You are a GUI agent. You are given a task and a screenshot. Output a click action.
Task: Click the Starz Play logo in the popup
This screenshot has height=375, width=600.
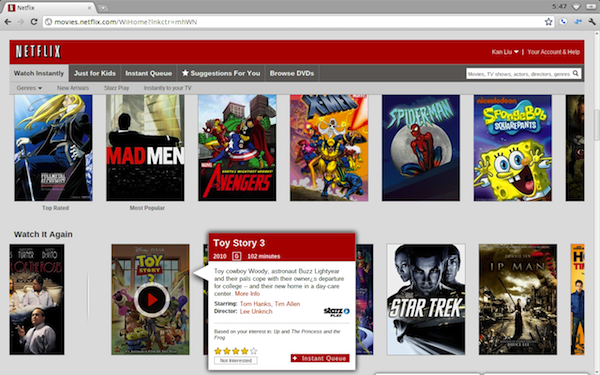coord(336,311)
